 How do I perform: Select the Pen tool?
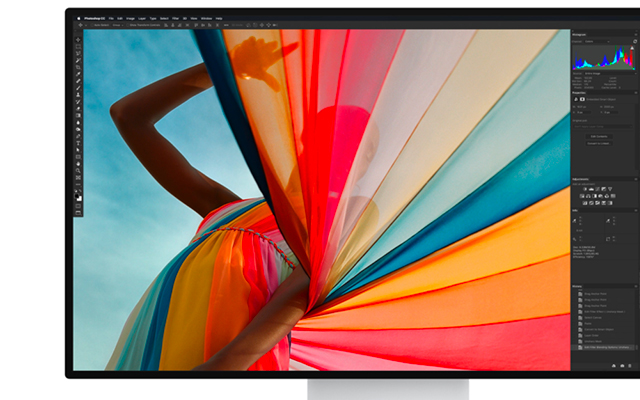pos(78,136)
